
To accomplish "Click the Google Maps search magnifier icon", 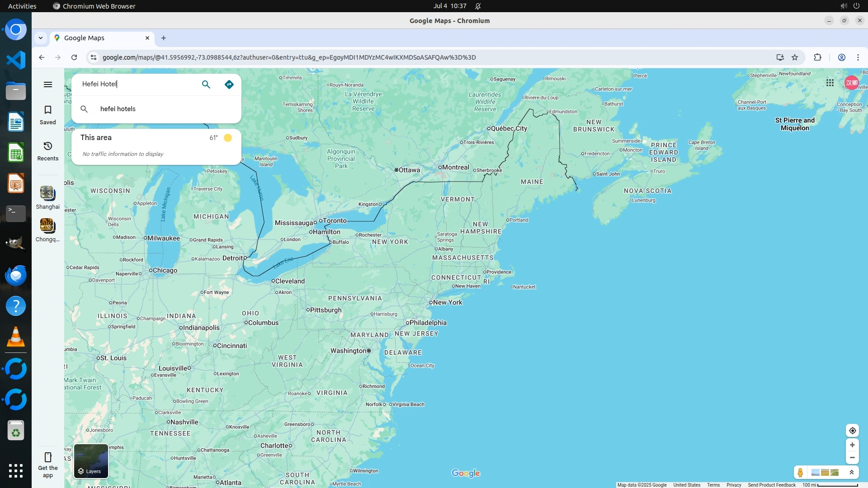I will [206, 84].
